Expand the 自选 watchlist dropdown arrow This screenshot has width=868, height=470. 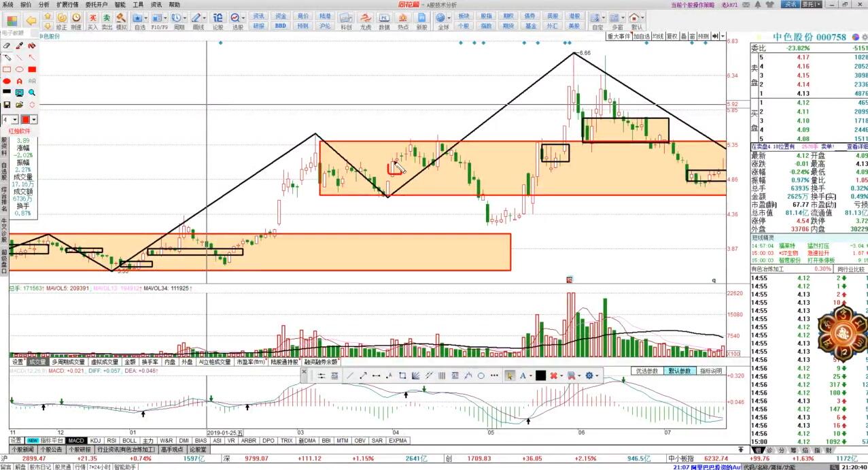click(x=145, y=18)
